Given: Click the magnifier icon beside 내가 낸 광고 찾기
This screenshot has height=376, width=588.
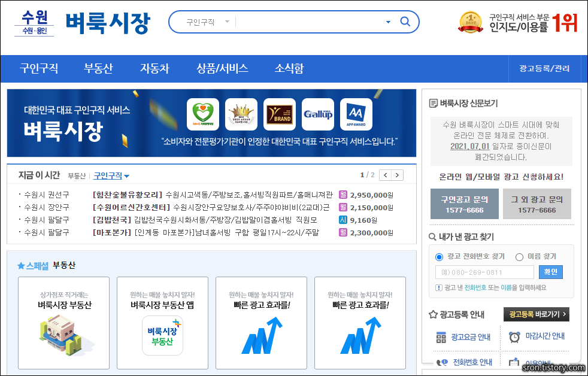Looking at the screenshot, I should pos(432,237).
